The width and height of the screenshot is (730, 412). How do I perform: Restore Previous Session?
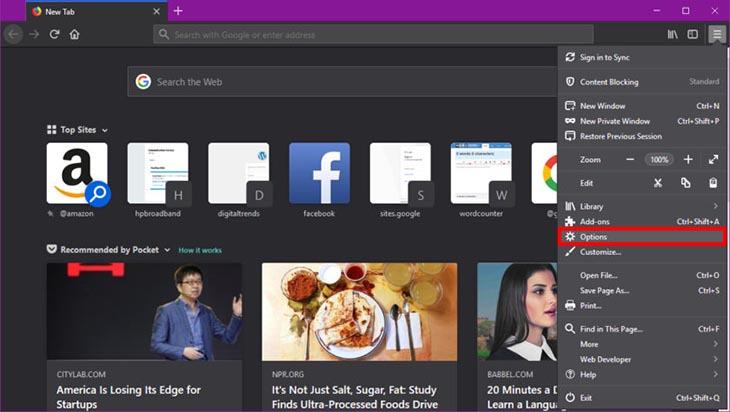click(x=642, y=136)
